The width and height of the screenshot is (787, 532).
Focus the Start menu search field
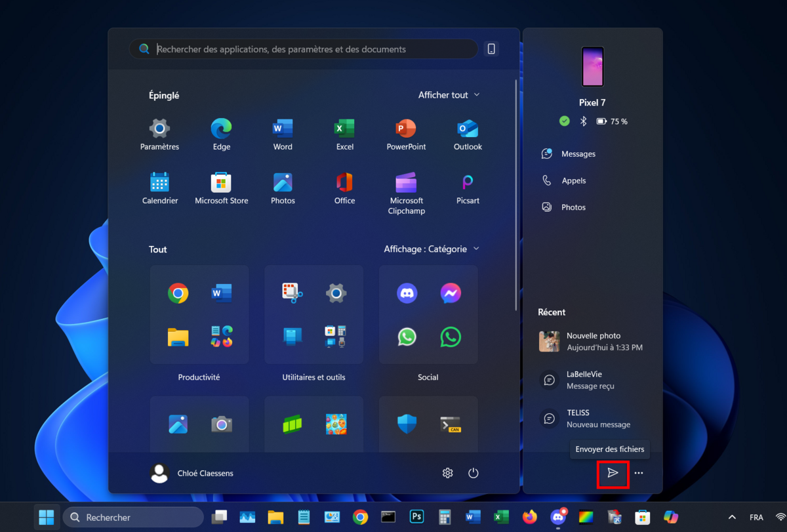tap(304, 49)
